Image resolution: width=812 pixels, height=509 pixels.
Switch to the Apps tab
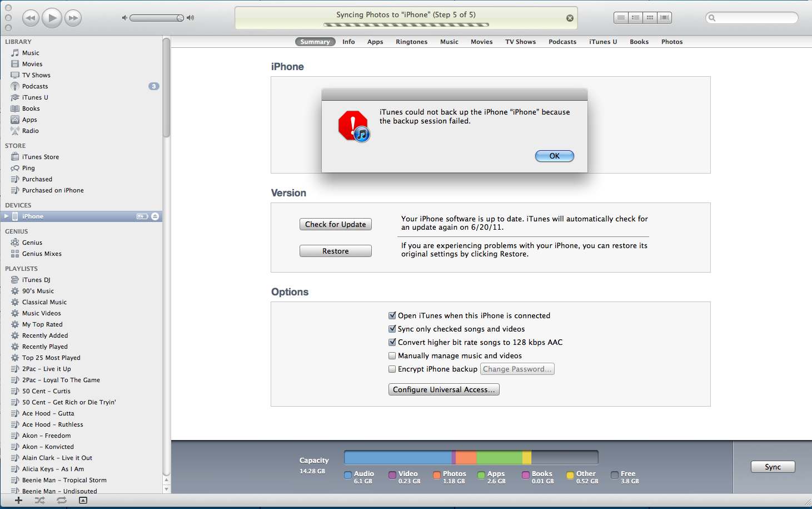(375, 42)
